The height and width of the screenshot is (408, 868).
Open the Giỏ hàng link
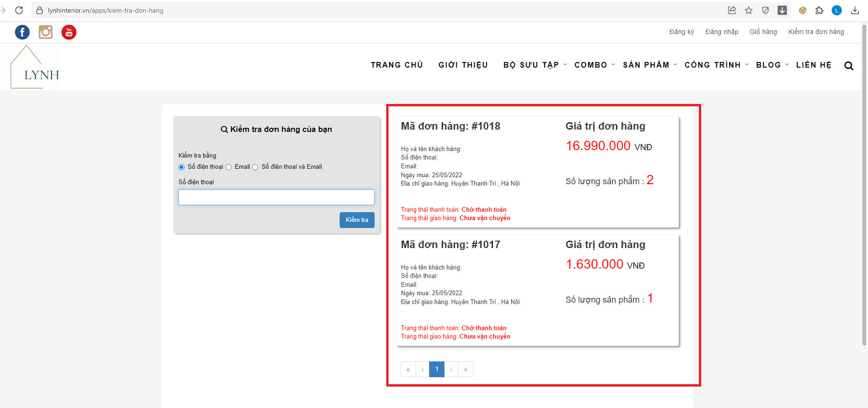(763, 32)
